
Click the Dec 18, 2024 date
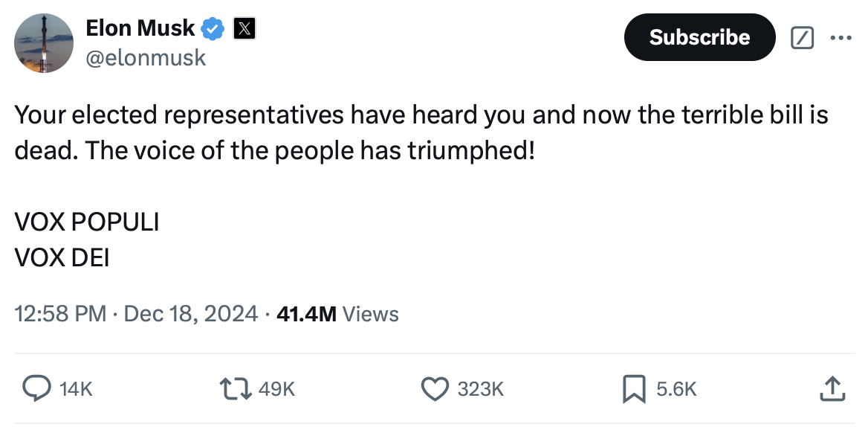pos(191,314)
